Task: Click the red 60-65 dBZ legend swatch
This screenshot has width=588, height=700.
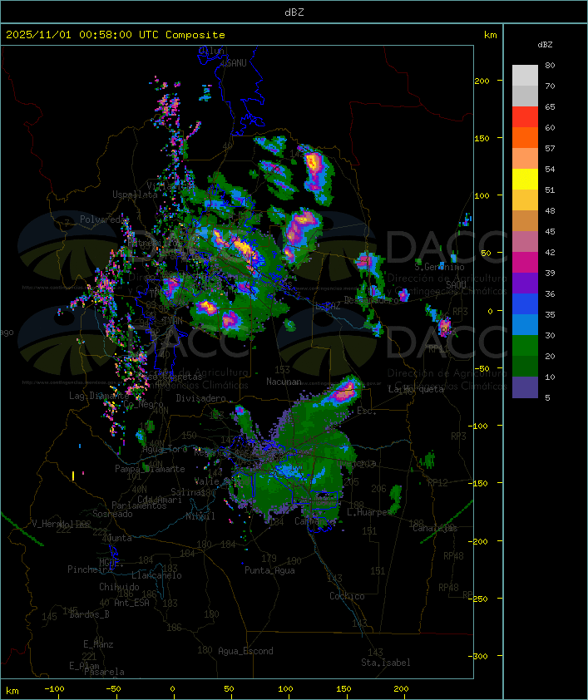Action: coord(525,117)
